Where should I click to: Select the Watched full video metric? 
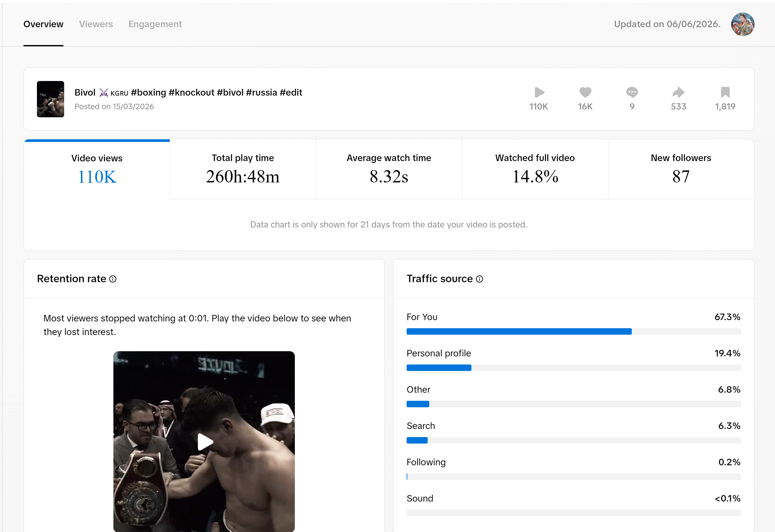535,169
